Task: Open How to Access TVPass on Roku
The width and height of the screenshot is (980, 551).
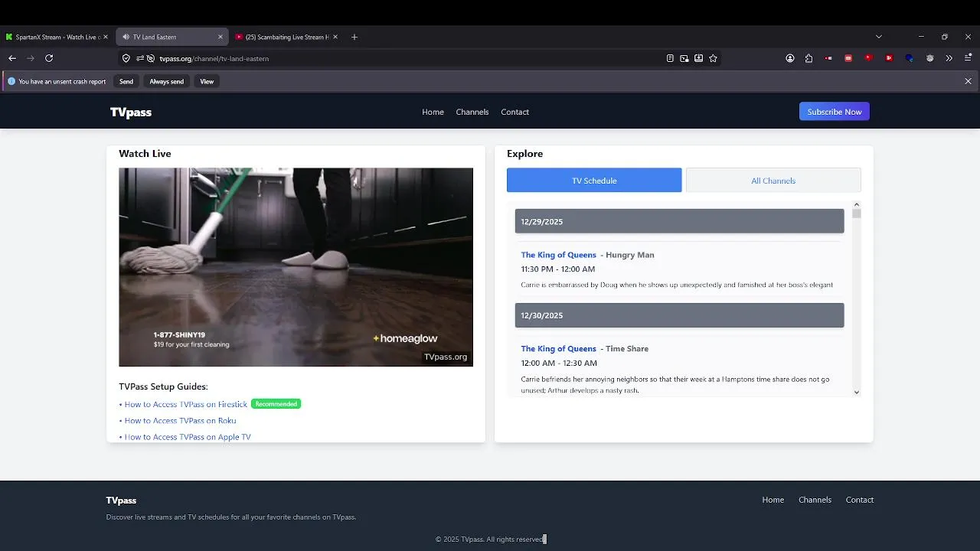Action: point(180,420)
